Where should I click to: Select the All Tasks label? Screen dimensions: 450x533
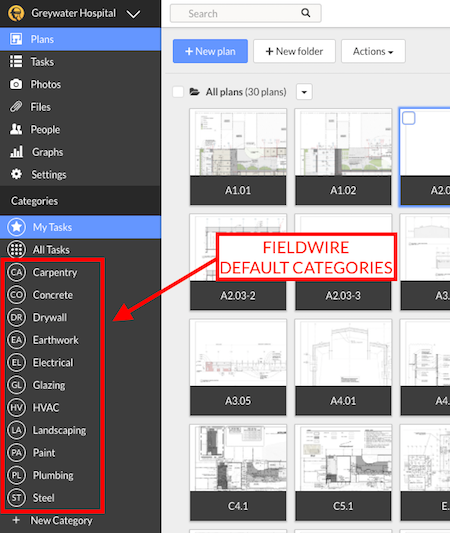[x=51, y=250]
